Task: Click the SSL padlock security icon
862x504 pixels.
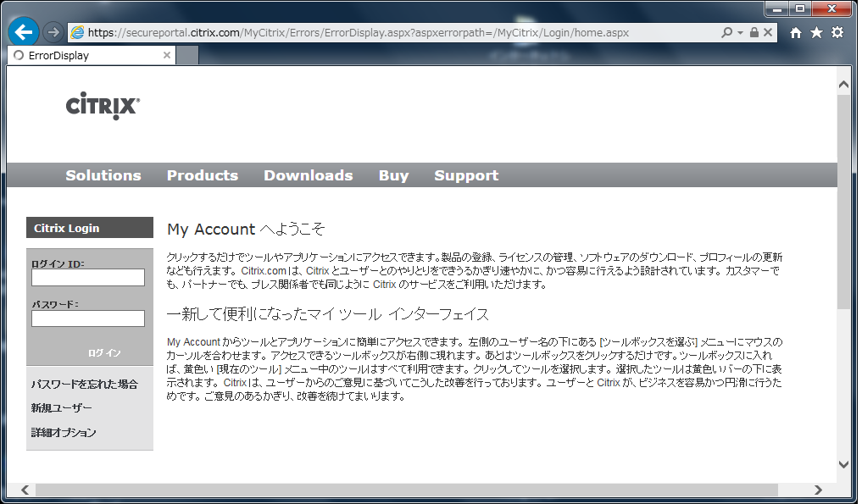Action: click(753, 32)
